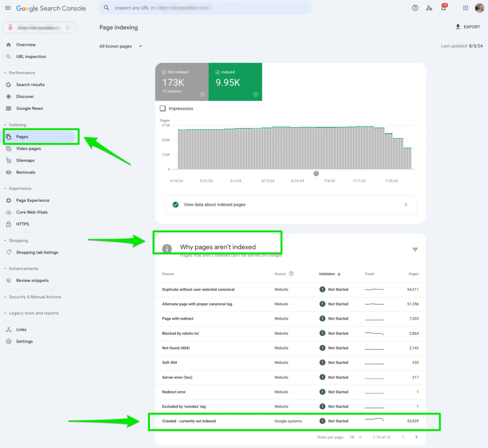This screenshot has height=448, width=488.
Task: Open the All known pages dropdown
Action: tap(121, 46)
